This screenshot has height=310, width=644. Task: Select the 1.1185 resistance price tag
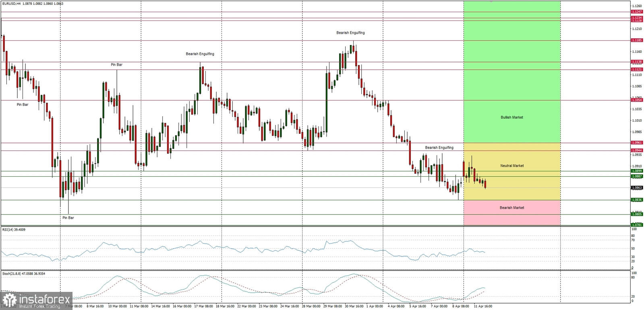(x=637, y=40)
